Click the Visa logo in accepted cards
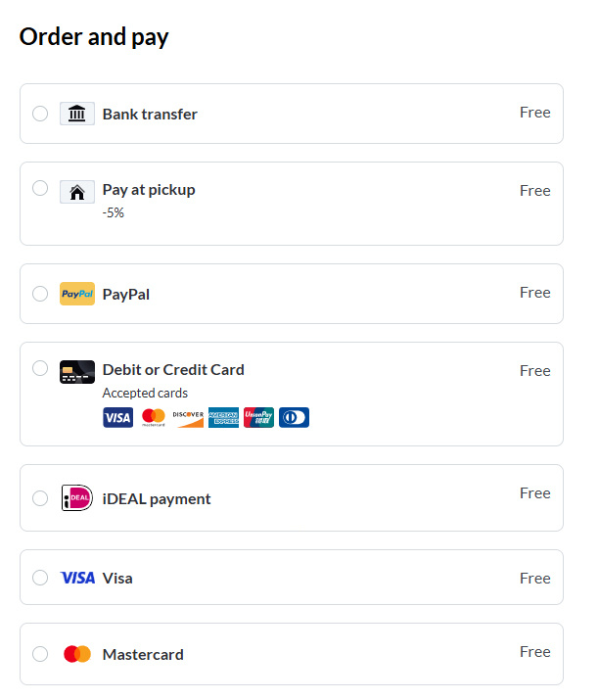 (117, 418)
